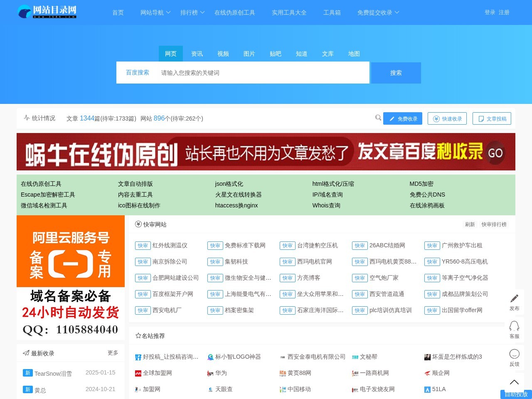Select 知道 search tab
The height and width of the screenshot is (399, 532).
(302, 54)
